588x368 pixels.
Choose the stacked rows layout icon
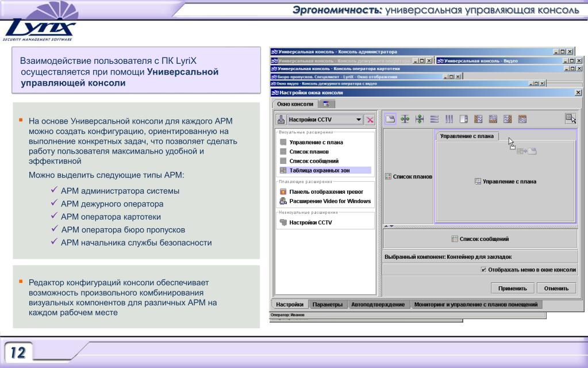pos(435,119)
